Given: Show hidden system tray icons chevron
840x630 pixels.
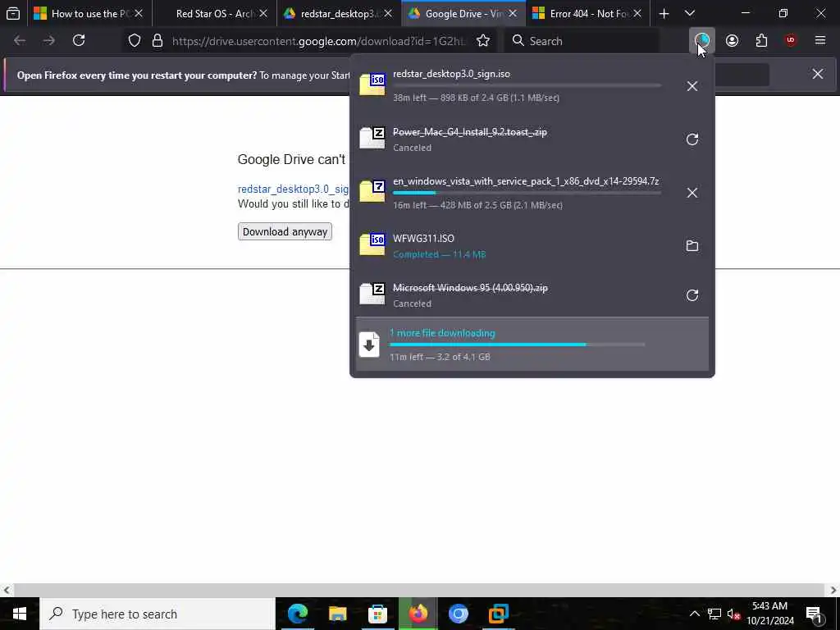Looking at the screenshot, I should pyautogui.click(x=694, y=614).
